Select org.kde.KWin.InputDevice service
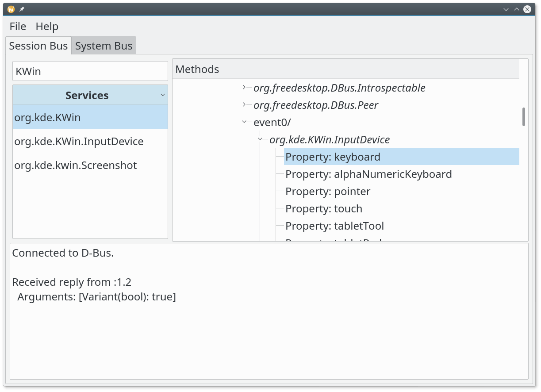Image resolution: width=541 pixels, height=392 pixels. (x=79, y=142)
